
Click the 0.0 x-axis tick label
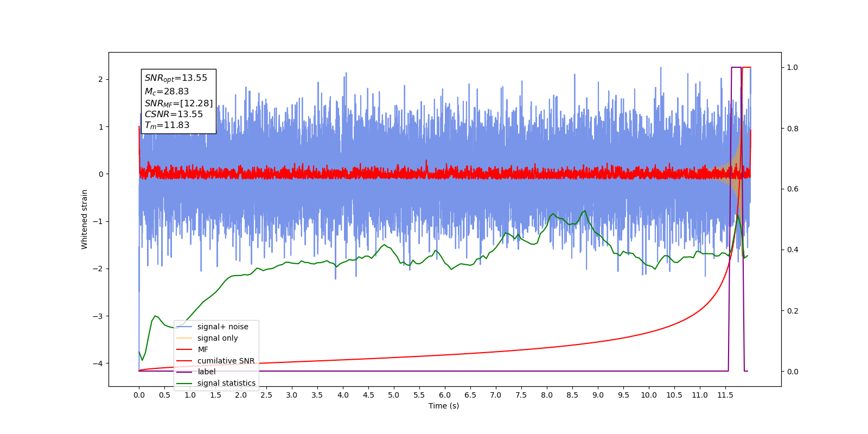pyautogui.click(x=139, y=395)
